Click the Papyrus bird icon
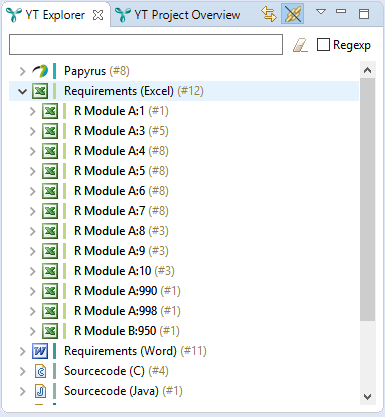Screen dimensions: 385x417 [40, 71]
